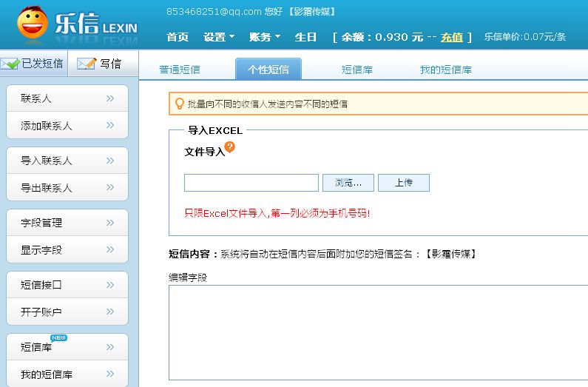Click the chevron beside 添加联系人

coord(110,125)
